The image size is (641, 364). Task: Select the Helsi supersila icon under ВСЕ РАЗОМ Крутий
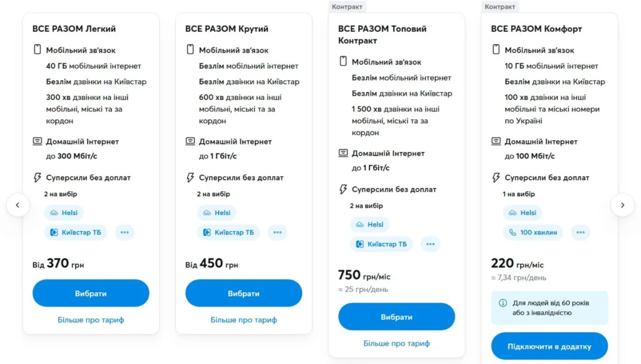coord(207,213)
